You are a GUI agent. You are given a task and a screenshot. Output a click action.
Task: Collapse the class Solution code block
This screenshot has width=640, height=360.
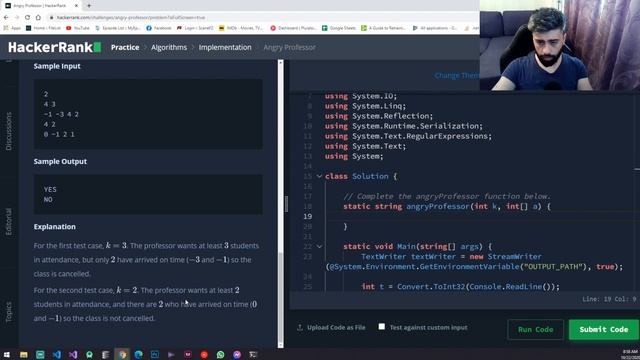pos(319,176)
